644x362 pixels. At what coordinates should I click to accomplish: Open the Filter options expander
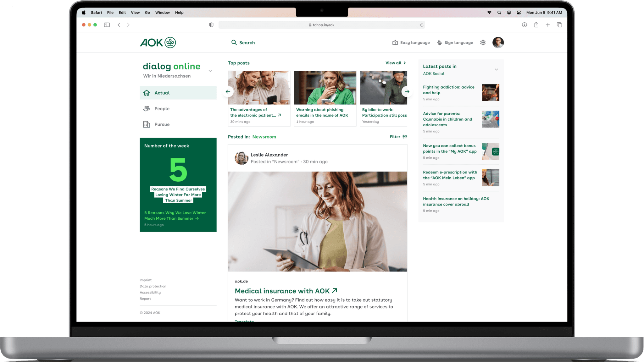398,137
